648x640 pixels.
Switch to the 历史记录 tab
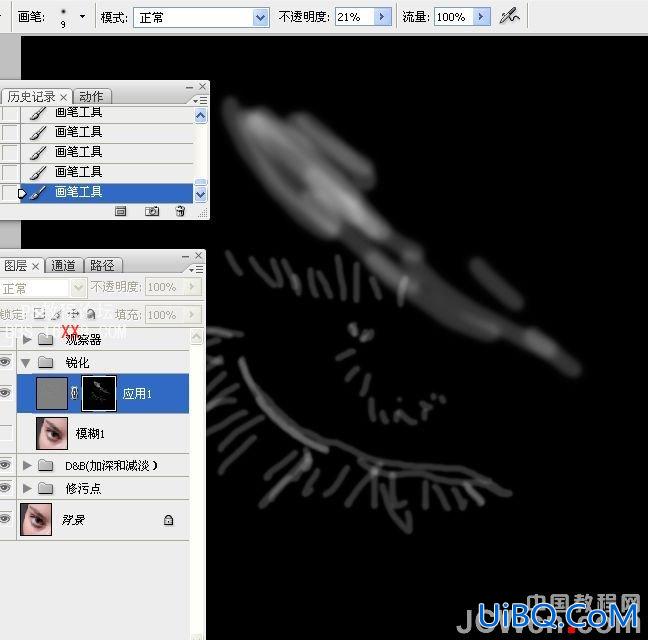(31, 97)
